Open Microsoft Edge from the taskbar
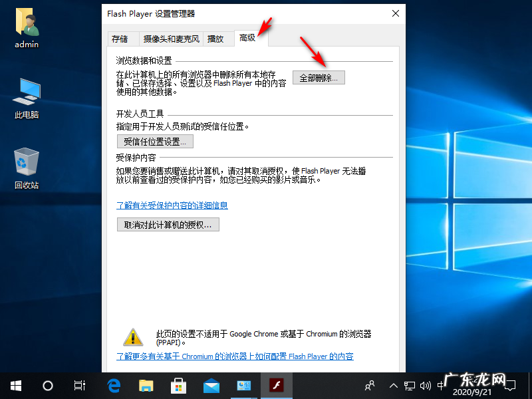This screenshot has height=399, width=532. (113, 385)
